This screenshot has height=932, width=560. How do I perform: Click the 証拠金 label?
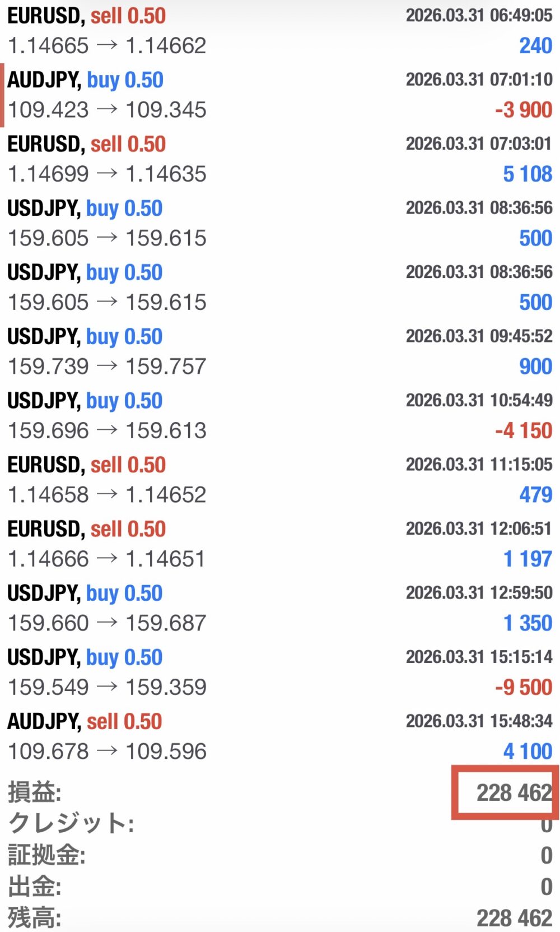click(46, 855)
